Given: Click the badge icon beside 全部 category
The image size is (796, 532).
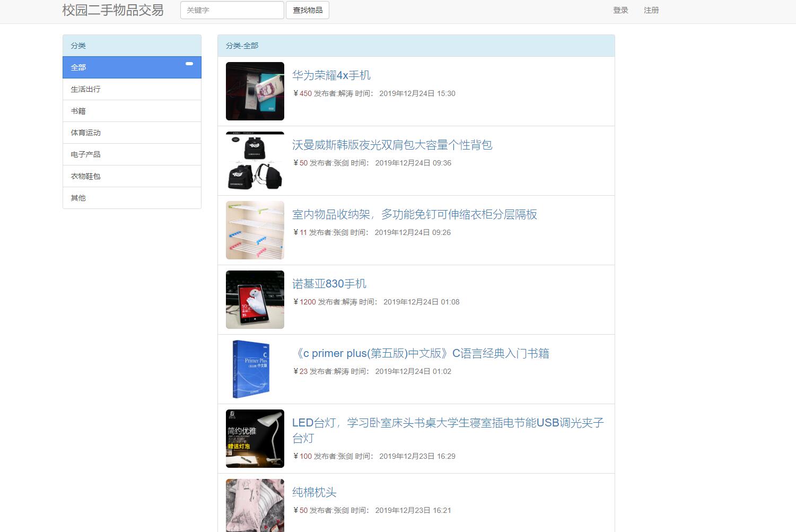Looking at the screenshot, I should (189, 64).
